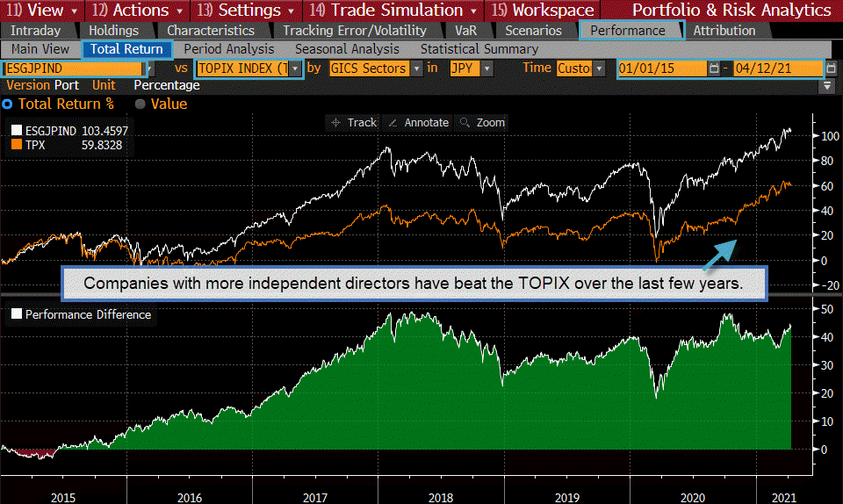Select the Total Return sub-tab
The height and width of the screenshot is (504, 843).
126,49
